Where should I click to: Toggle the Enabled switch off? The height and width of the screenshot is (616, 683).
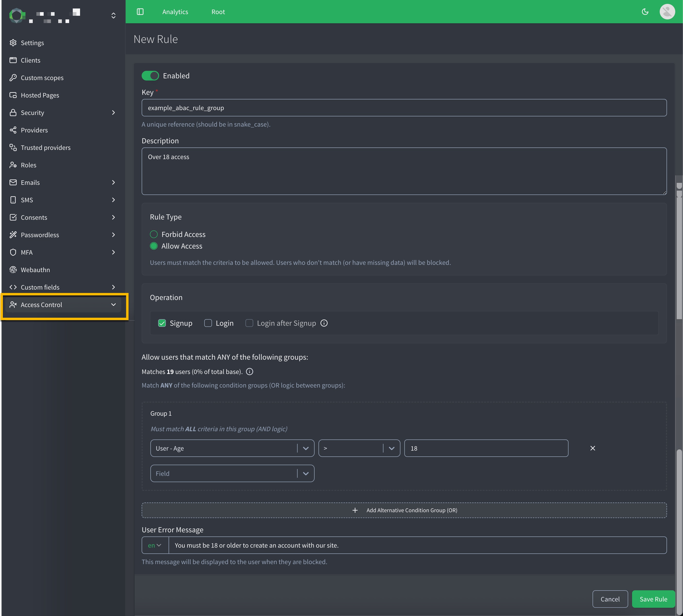pos(150,76)
